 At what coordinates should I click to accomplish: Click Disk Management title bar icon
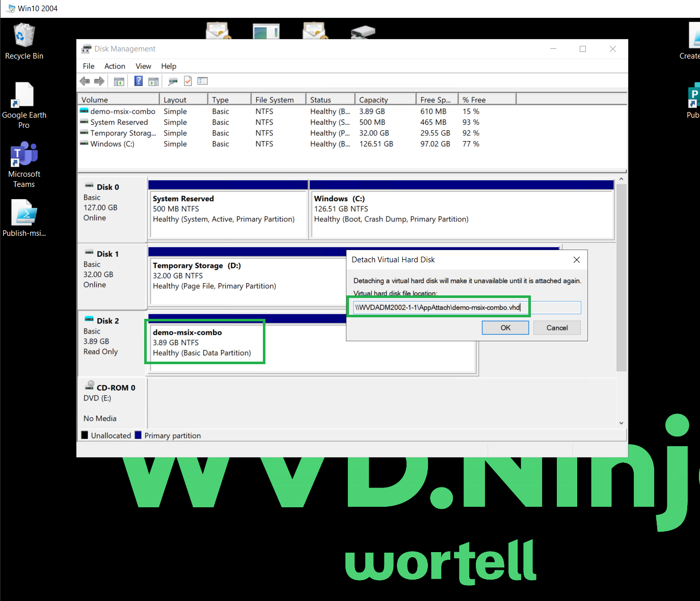(x=87, y=48)
